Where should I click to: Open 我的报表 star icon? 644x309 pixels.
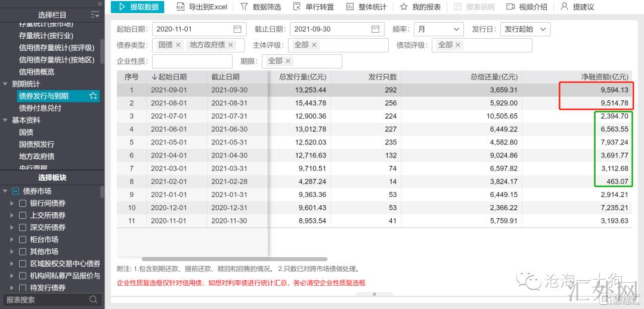(404, 7)
